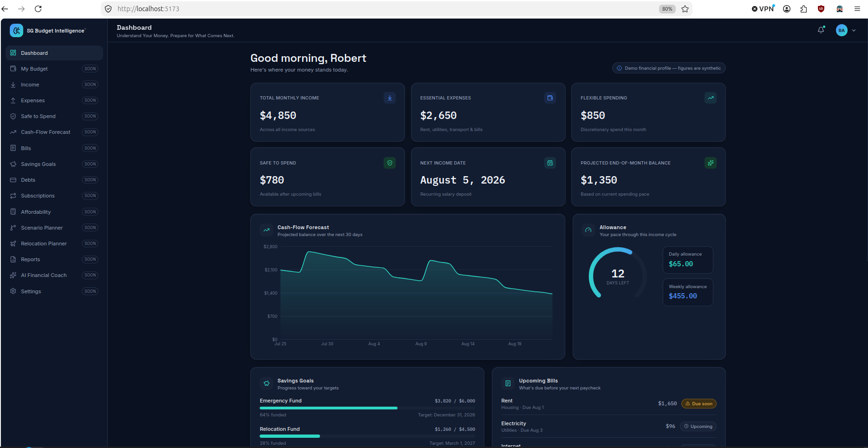Click the Weekly allowance $455.00 tile
This screenshot has width=868, height=448.
click(x=688, y=292)
